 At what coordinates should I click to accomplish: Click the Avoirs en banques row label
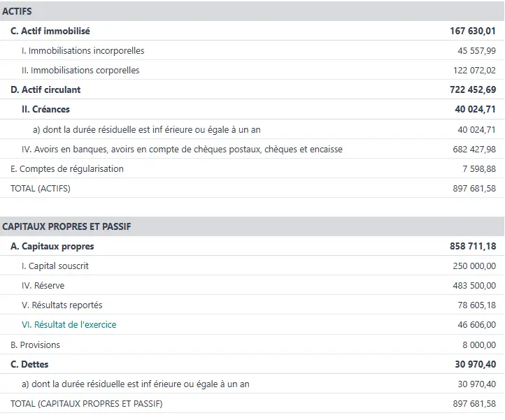pos(182,149)
